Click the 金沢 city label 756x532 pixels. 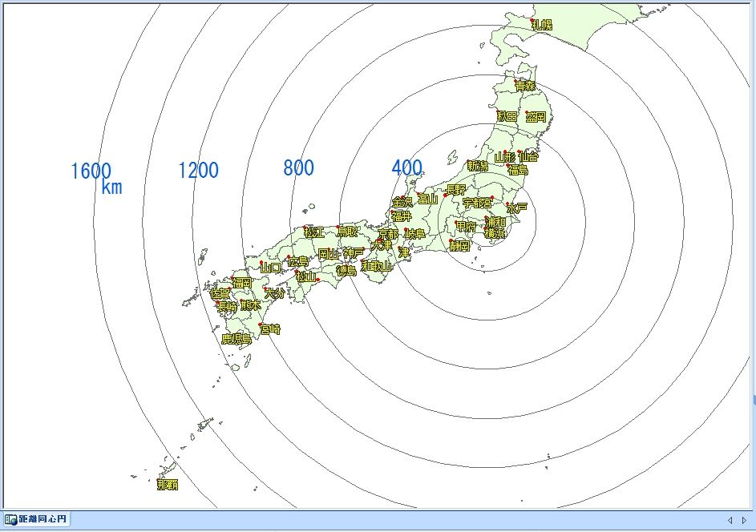coord(402,202)
